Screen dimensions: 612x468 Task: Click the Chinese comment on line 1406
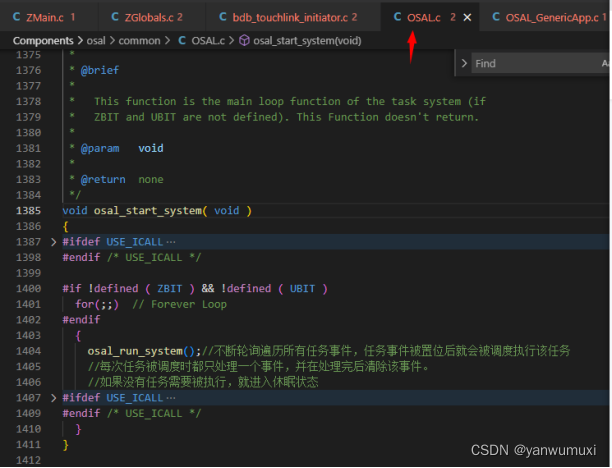click(x=203, y=382)
